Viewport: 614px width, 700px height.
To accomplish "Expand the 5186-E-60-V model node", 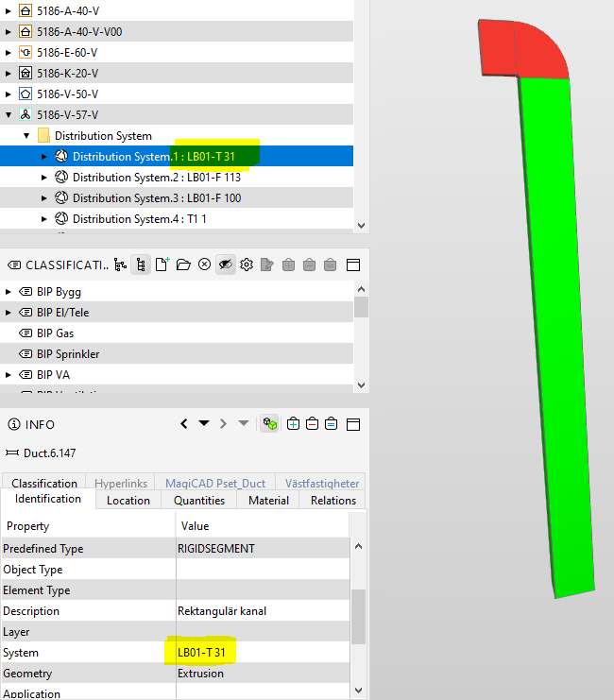I will tap(9, 53).
